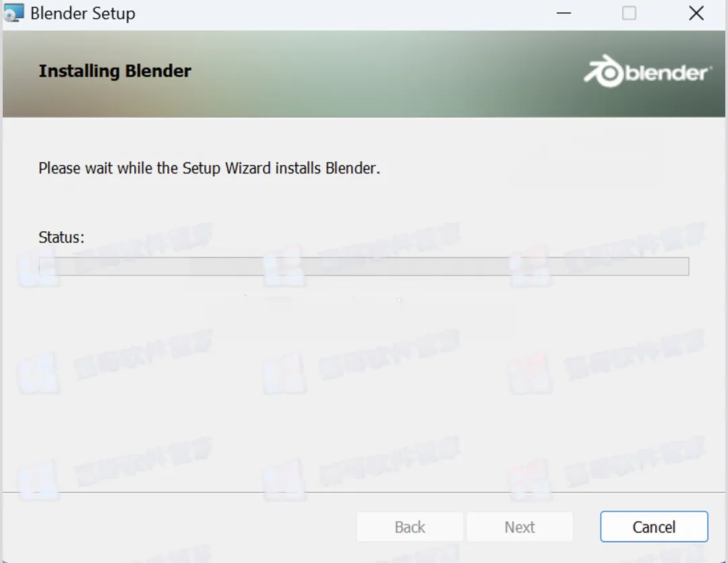Viewport: 728px width, 563px height.
Task: Cancel the Blender installation
Action: point(654,527)
